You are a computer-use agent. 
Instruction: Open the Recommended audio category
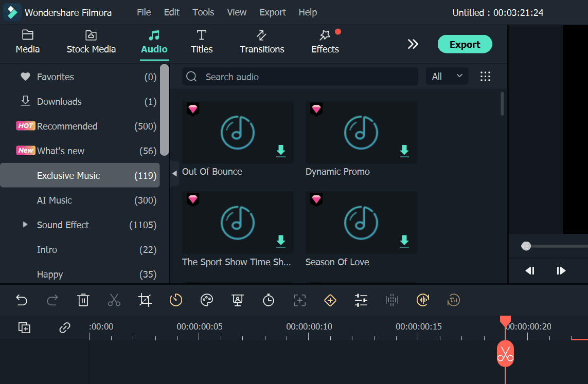coord(80,126)
